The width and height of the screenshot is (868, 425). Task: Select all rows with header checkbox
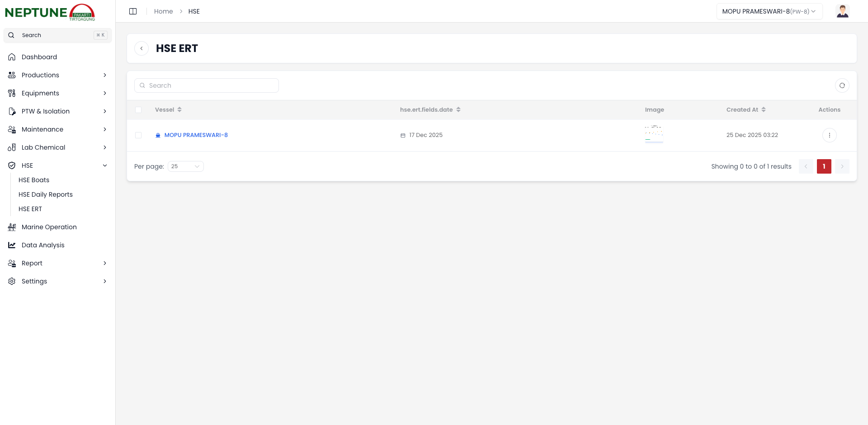point(138,110)
